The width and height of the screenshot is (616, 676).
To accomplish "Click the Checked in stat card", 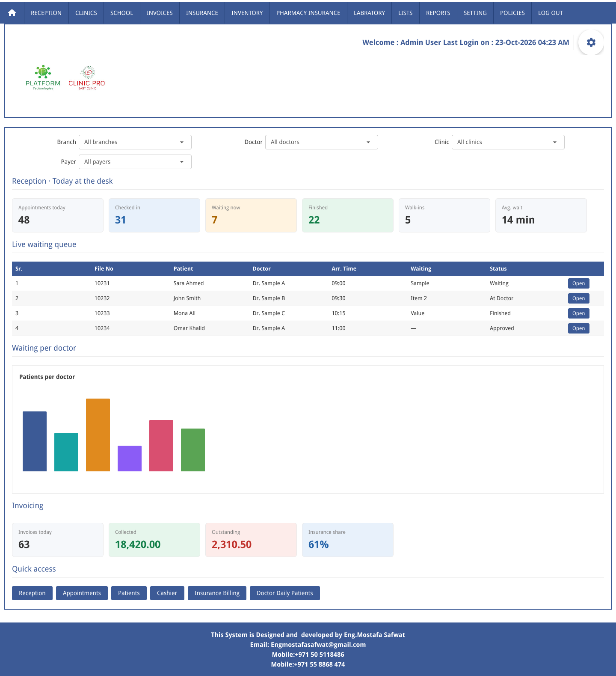I will pos(154,215).
